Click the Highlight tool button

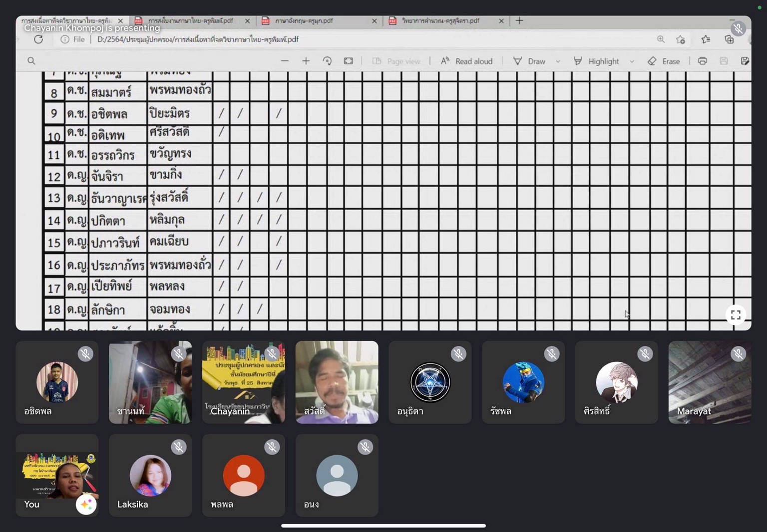coord(596,61)
